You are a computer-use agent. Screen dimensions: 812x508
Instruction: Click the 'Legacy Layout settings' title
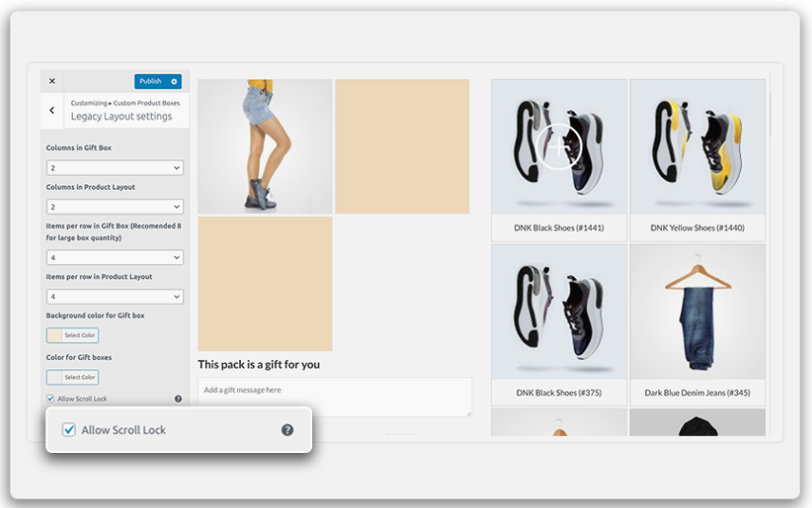(121, 117)
